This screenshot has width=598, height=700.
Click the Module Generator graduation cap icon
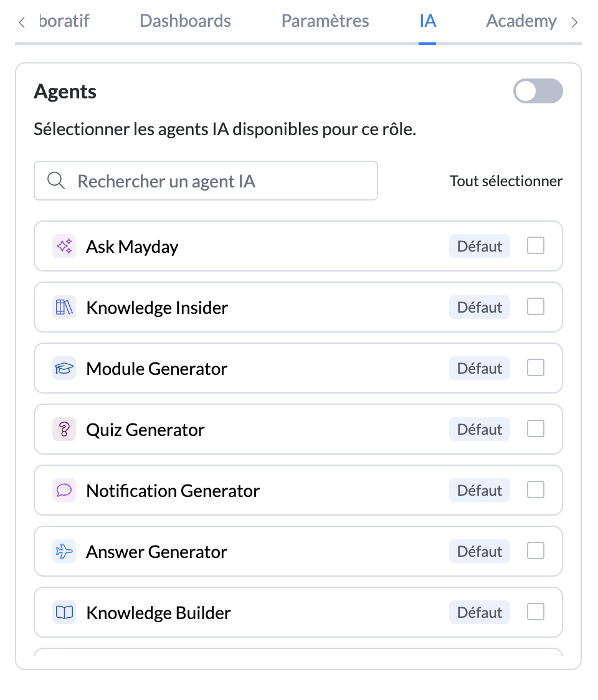point(64,369)
